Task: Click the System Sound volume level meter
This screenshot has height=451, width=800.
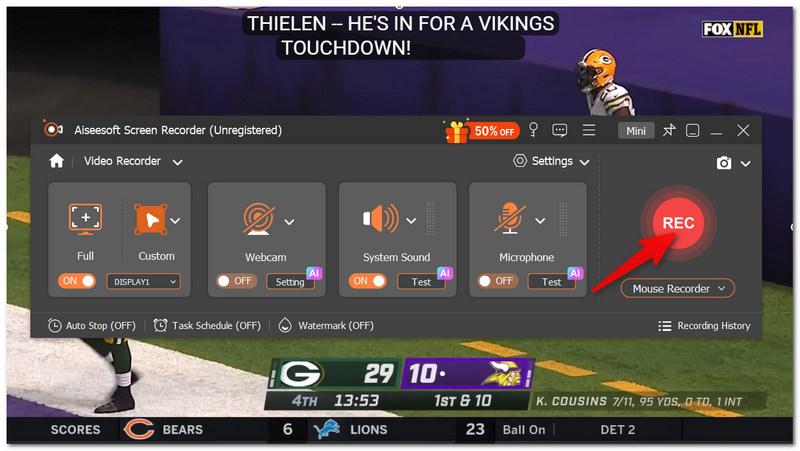Action: coord(430,219)
